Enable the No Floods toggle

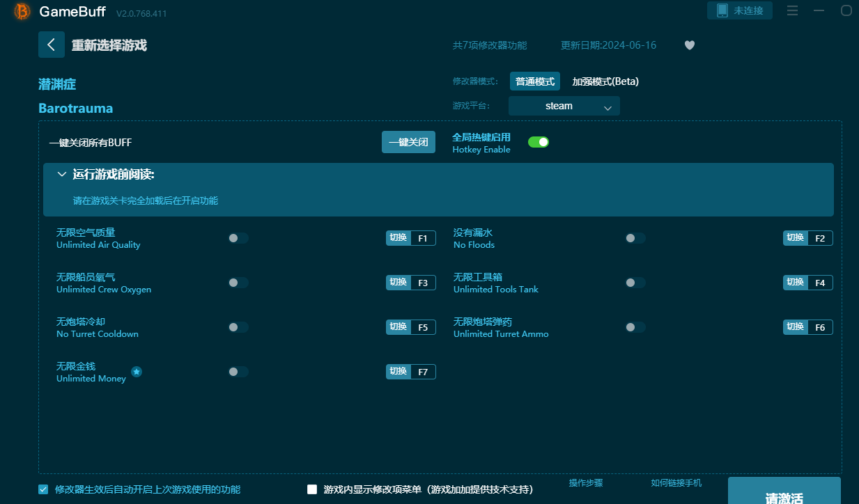click(635, 238)
